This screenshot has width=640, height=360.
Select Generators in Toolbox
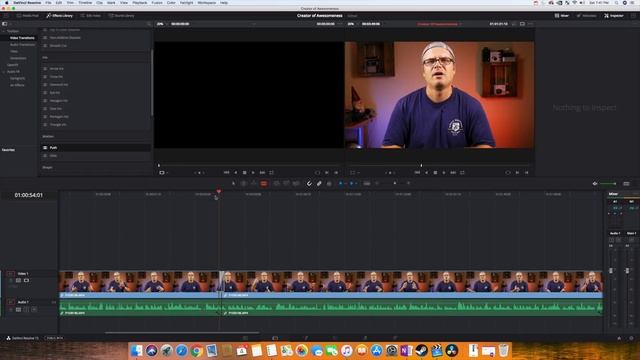click(x=18, y=58)
